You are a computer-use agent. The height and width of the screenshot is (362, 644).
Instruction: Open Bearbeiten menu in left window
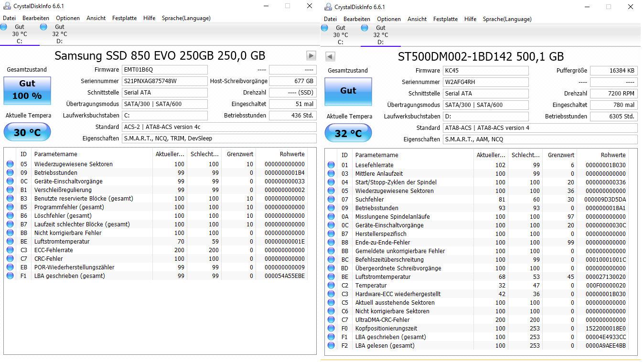click(x=36, y=18)
